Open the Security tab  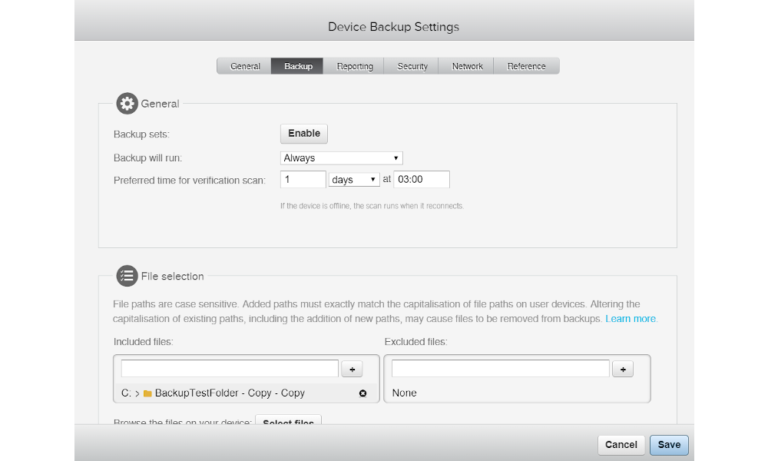(x=412, y=66)
